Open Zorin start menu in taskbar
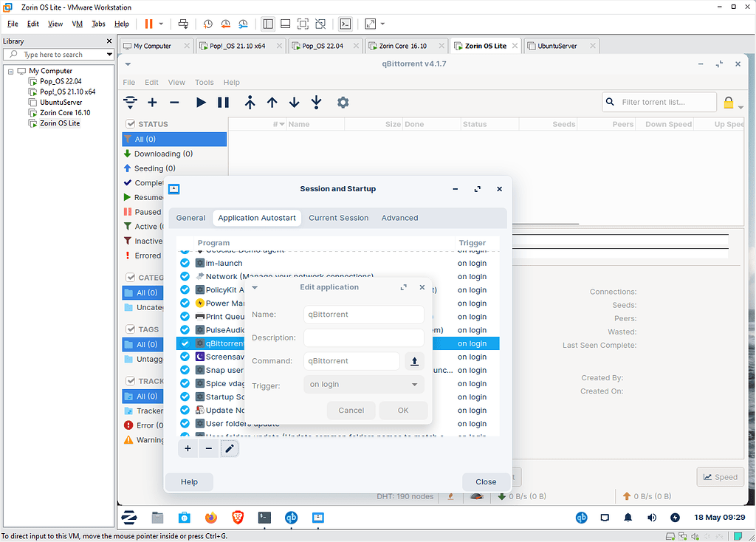756x542 pixels. tap(129, 518)
